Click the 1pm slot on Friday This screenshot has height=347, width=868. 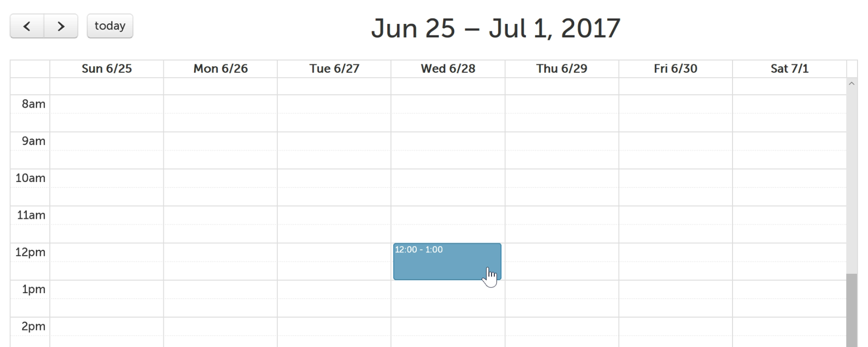pyautogui.click(x=675, y=289)
